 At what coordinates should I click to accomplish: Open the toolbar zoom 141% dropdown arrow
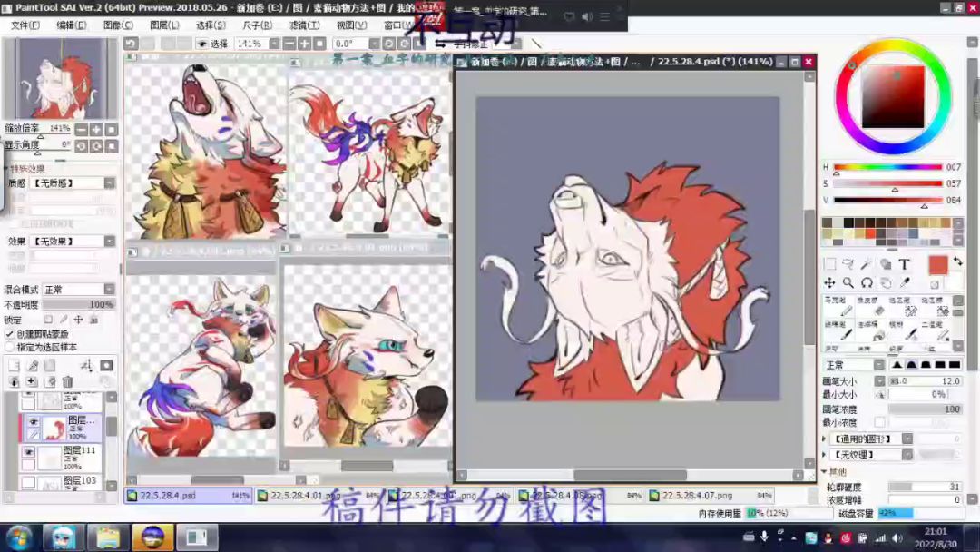pos(274,44)
